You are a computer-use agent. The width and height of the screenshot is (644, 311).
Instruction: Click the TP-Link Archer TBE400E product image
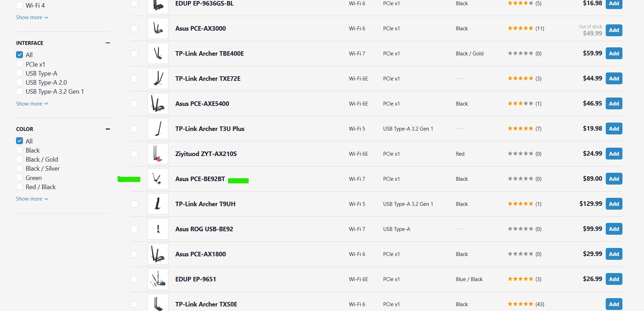158,54
